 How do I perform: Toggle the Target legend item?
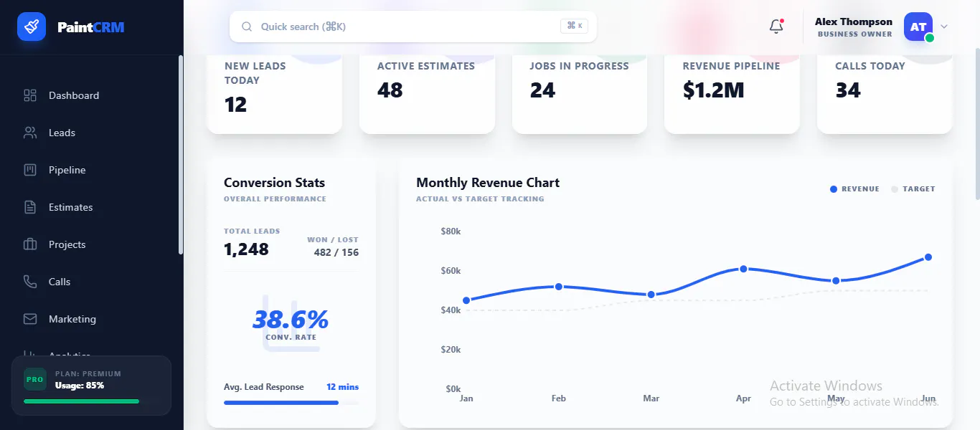(x=913, y=189)
